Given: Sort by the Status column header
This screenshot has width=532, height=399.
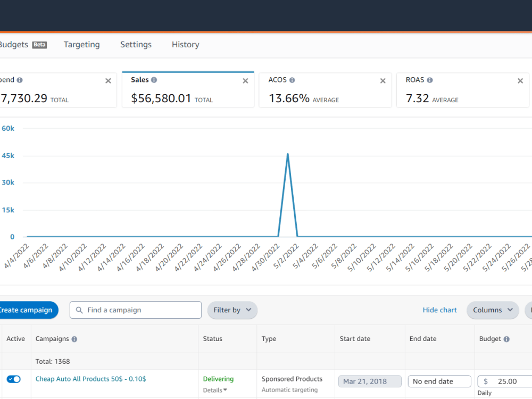Looking at the screenshot, I should coord(212,339).
